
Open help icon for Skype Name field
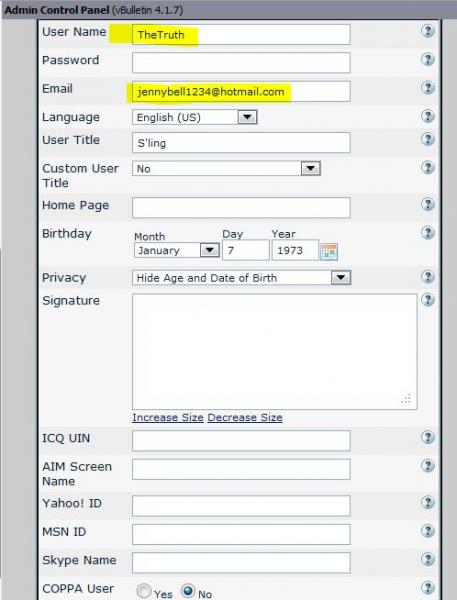coord(428,559)
